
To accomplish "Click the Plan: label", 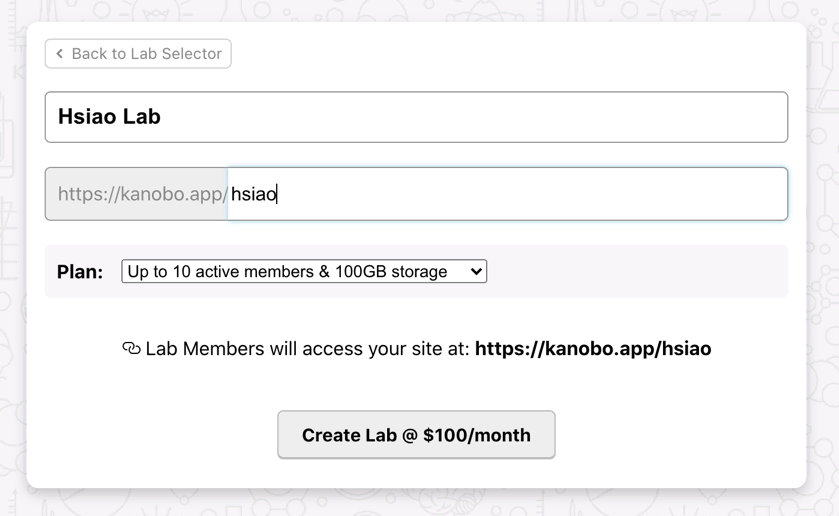I will tap(80, 272).
